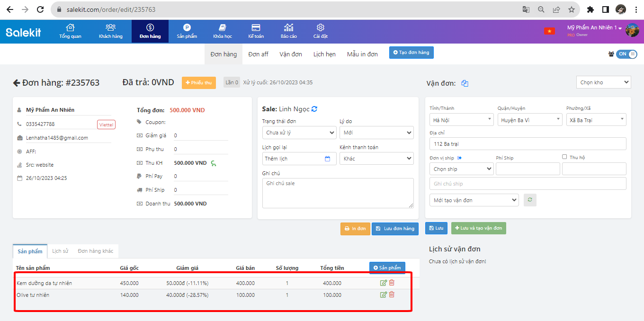Image resolution: width=644 pixels, height=321 pixels.
Task: Click the recalculate icon next to Thu KH
Action: [x=214, y=163]
